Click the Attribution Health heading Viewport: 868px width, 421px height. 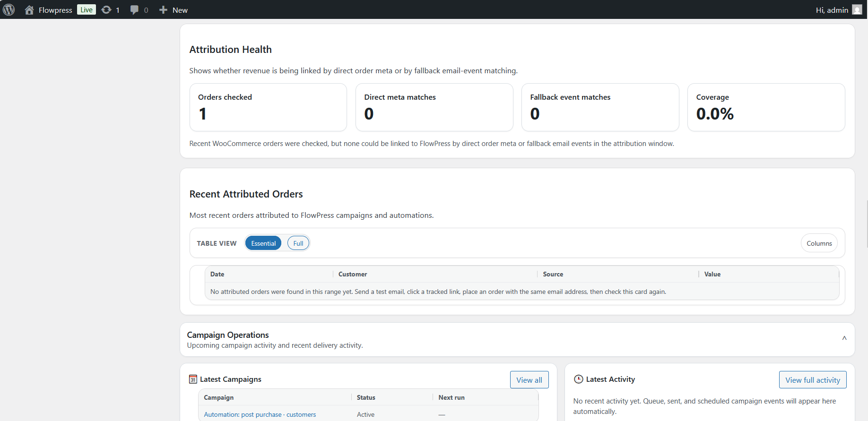point(231,50)
